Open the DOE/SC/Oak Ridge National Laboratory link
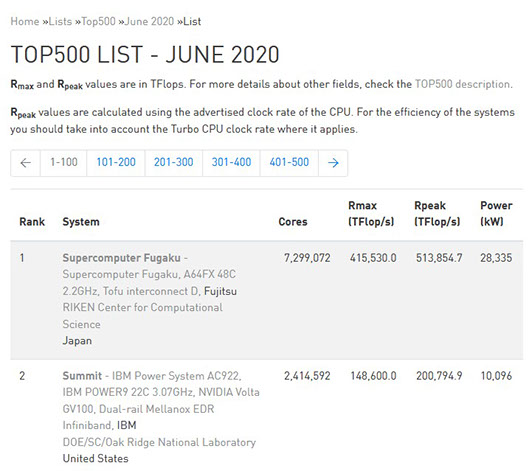Viewport: 529px width, 471px height. pyautogui.click(x=159, y=442)
